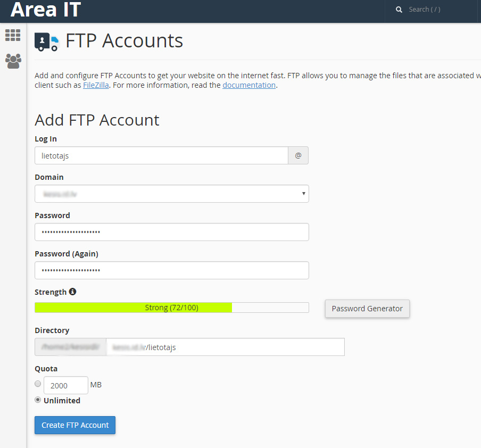Open the documentation link

(x=249, y=85)
